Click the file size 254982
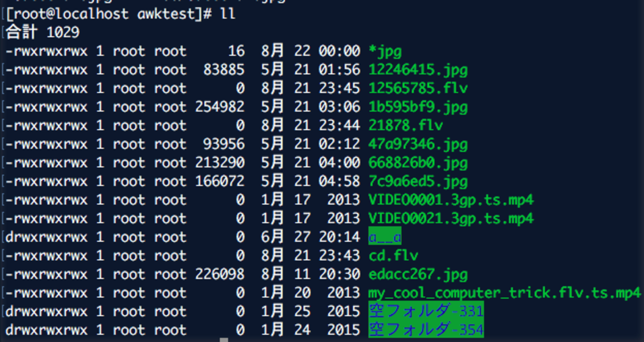 tap(220, 107)
